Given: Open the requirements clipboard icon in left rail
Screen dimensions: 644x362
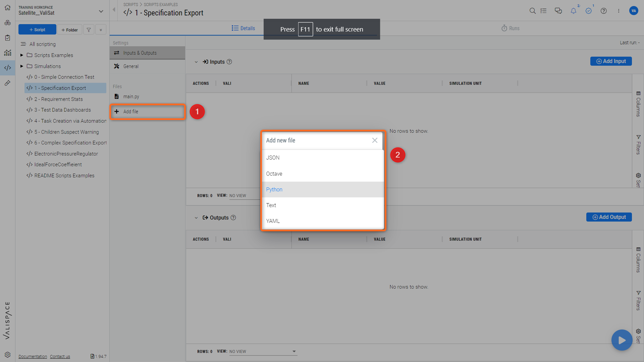Looking at the screenshot, I should pyautogui.click(x=7, y=38).
